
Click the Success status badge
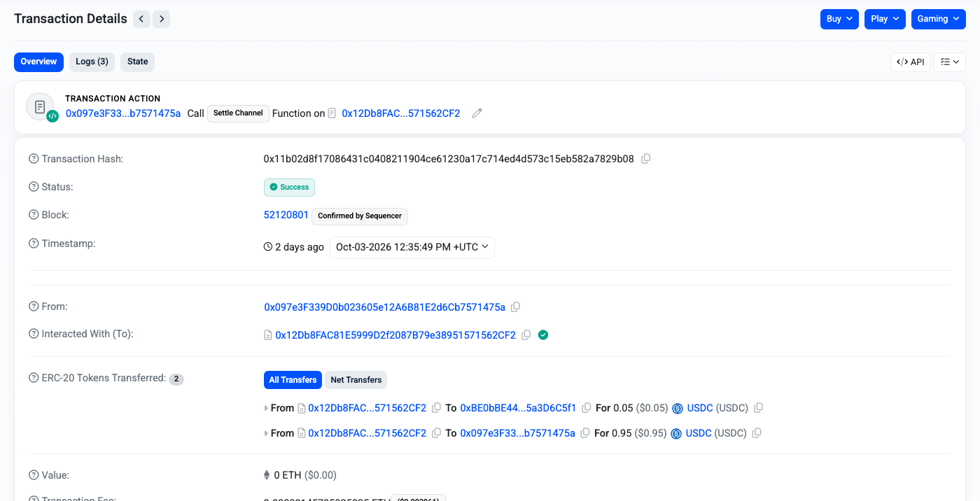[289, 188]
